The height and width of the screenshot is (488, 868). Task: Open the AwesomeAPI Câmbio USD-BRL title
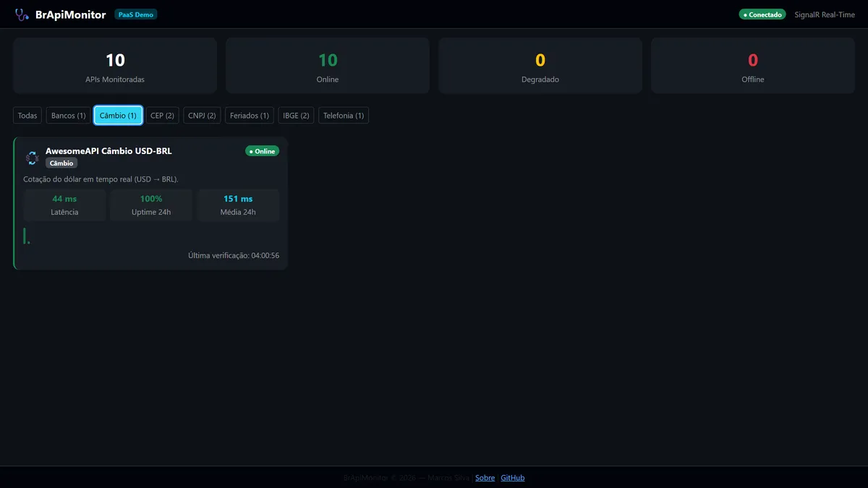tap(109, 151)
